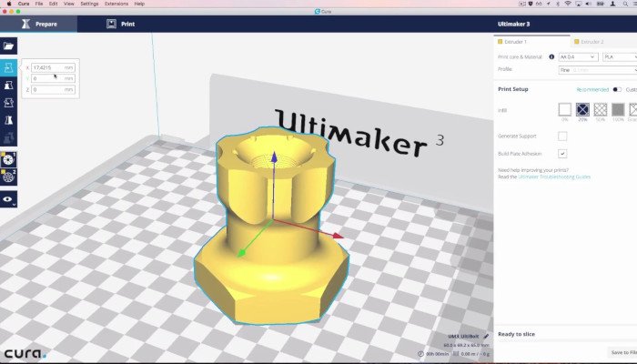Select the Move tool in left toolbar
The height and width of the screenshot is (364, 637).
(x=9, y=68)
